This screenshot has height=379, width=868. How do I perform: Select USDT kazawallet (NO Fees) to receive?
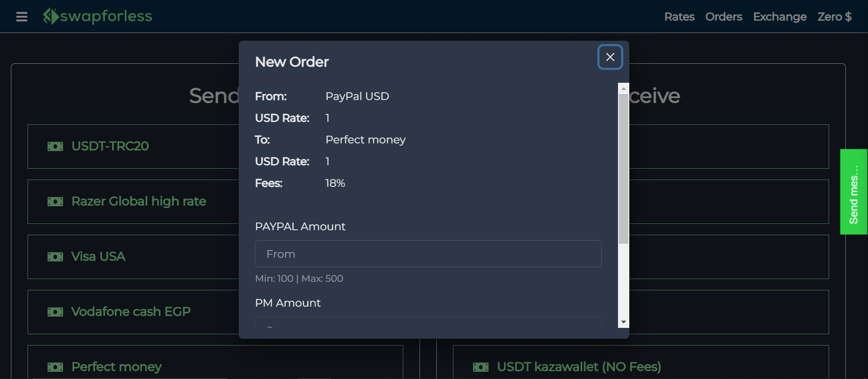pos(579,367)
